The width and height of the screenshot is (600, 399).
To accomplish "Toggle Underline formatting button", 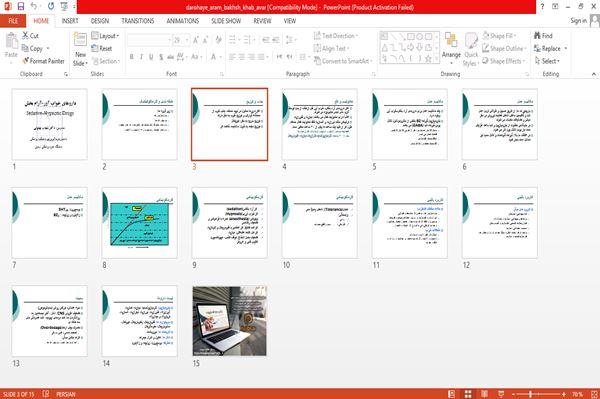I will (x=151, y=57).
